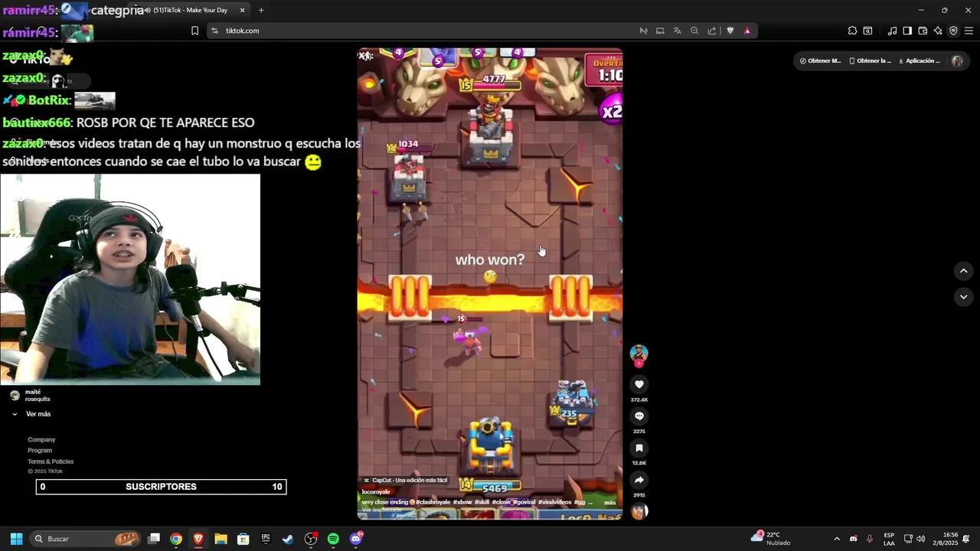Open the Company footer link
The width and height of the screenshot is (980, 551).
pos(41,439)
